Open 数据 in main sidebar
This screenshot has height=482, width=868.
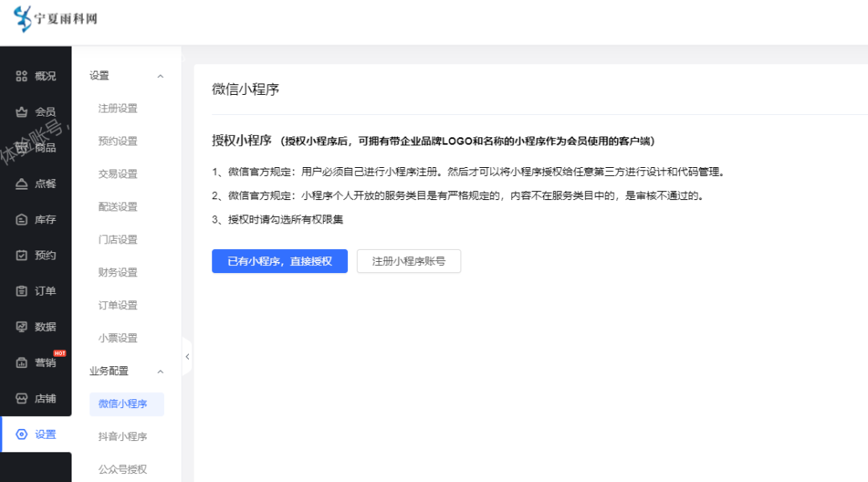coord(35,327)
